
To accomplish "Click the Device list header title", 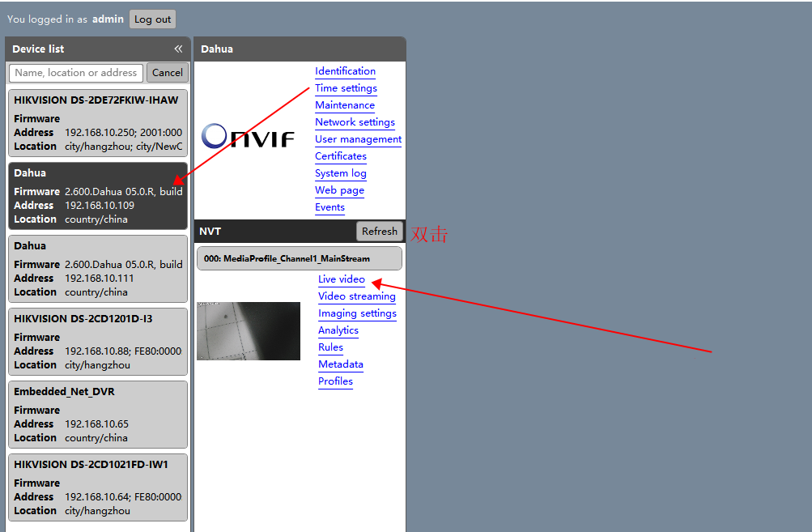I will 38,49.
